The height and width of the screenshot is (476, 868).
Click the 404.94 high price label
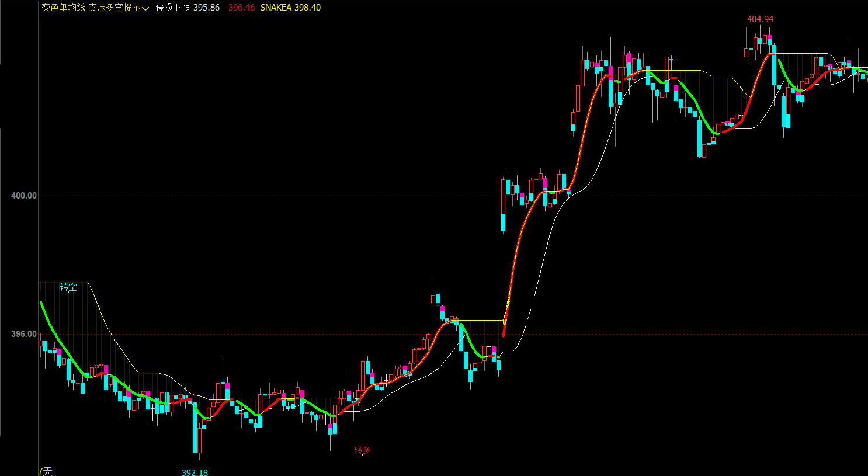coord(760,19)
